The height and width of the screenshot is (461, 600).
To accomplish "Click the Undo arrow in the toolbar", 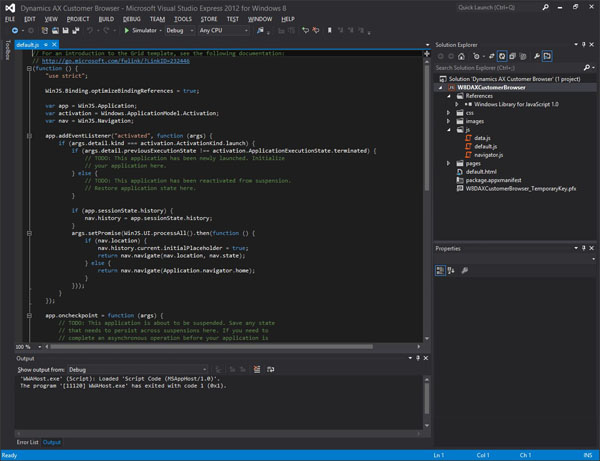I will click(x=90, y=30).
